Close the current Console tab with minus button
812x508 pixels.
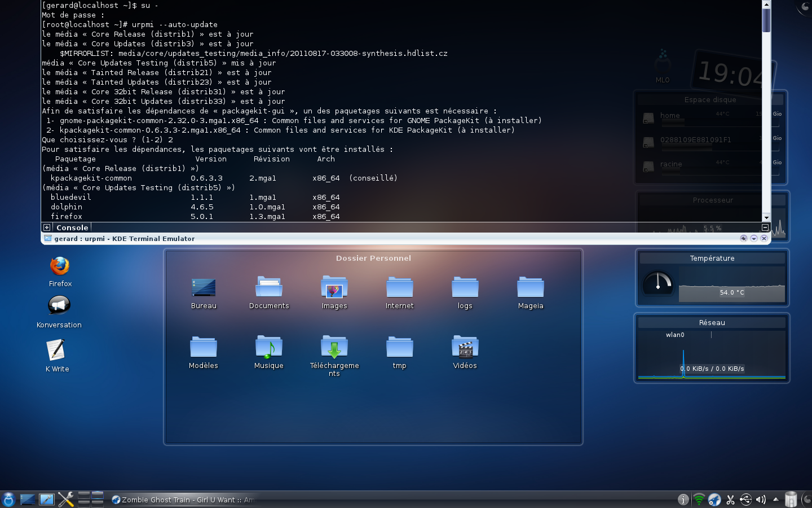pyautogui.click(x=765, y=227)
